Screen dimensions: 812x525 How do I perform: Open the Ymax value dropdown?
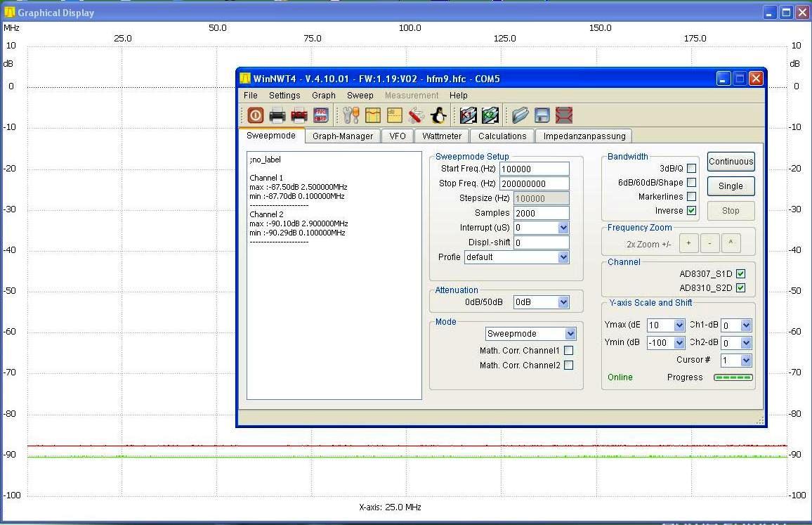point(679,325)
